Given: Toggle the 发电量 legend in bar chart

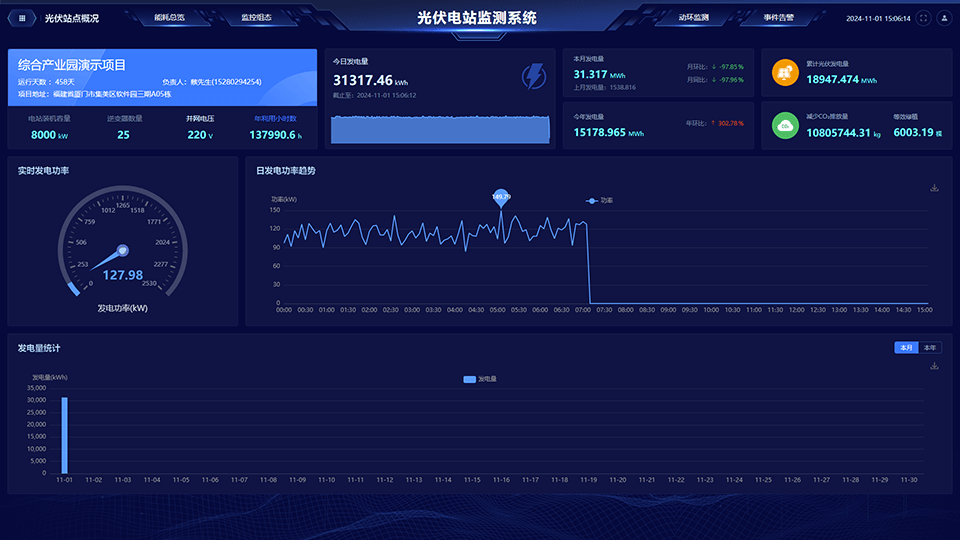Looking at the screenshot, I should [480, 379].
